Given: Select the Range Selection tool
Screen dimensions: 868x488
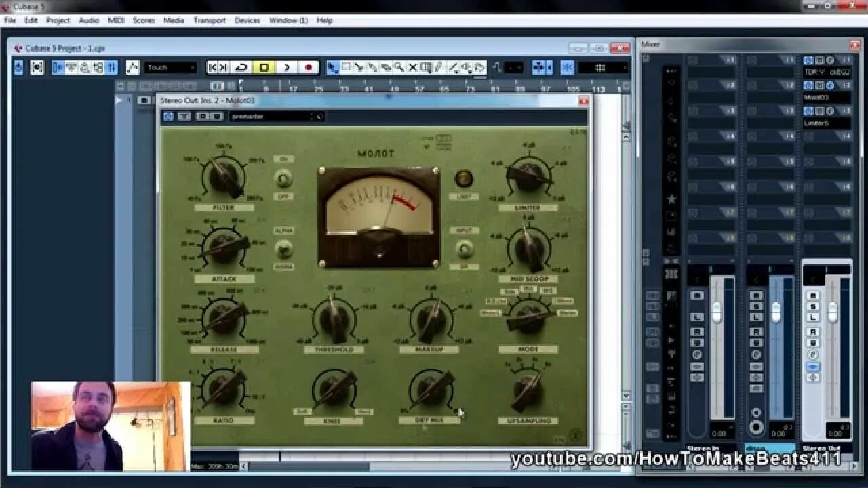Looking at the screenshot, I should click(x=346, y=67).
